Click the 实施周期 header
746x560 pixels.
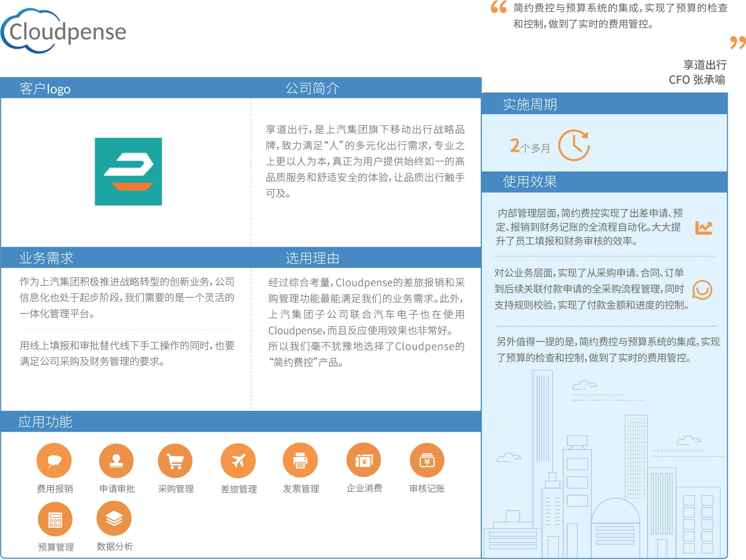tap(529, 104)
